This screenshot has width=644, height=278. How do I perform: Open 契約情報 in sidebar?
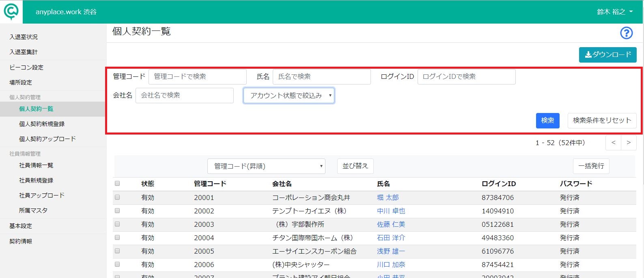(21, 241)
